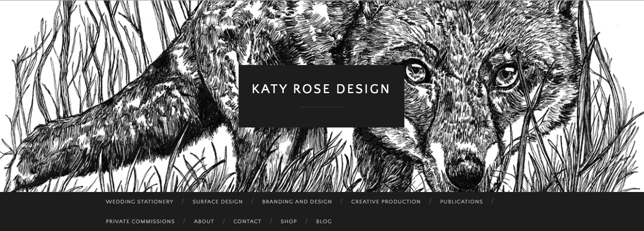Visit the Blog page
Screen dimensions: 644x231
[324, 222]
